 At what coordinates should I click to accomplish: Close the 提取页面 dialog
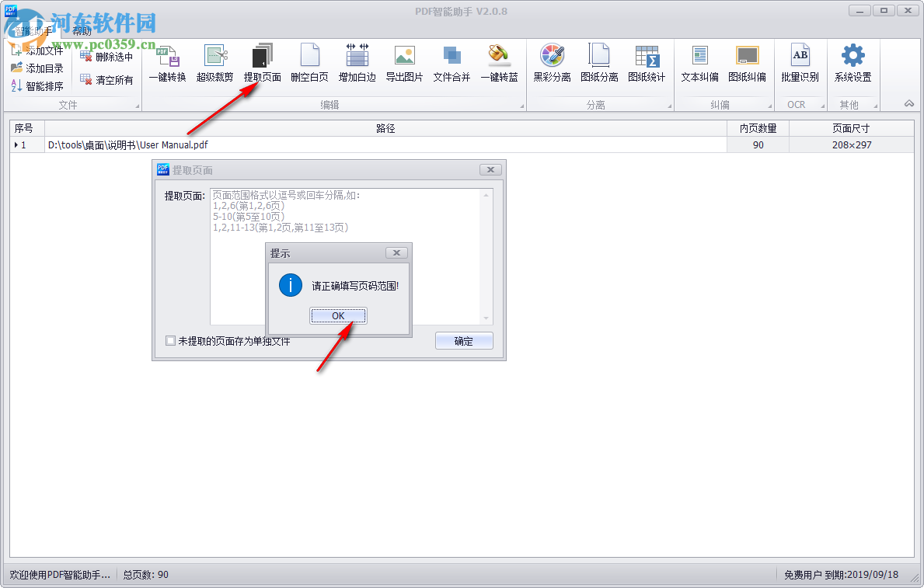pos(490,169)
